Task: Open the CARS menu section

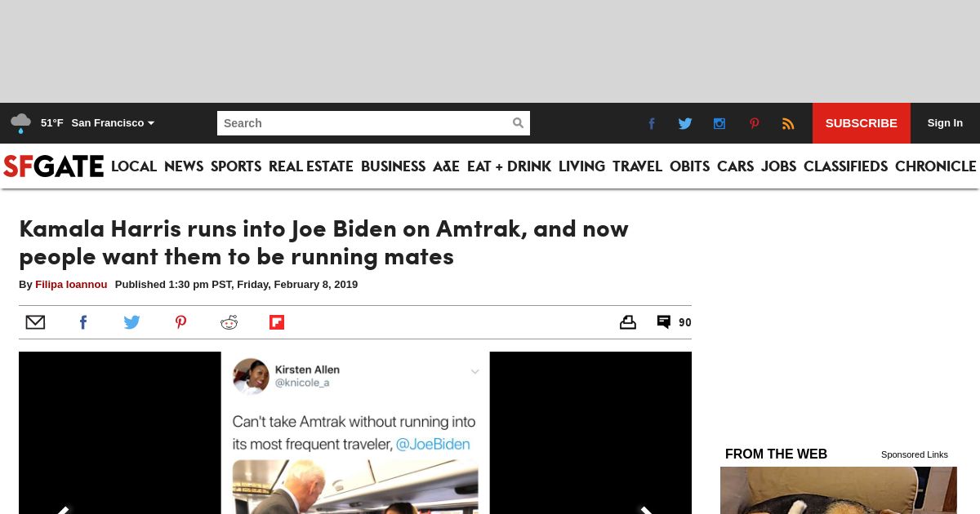Action: click(735, 166)
